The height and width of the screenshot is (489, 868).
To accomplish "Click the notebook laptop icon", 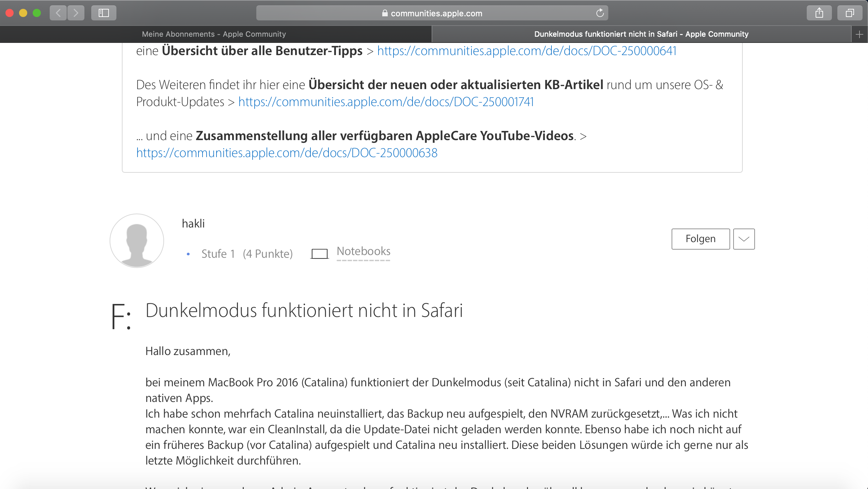I will point(319,254).
